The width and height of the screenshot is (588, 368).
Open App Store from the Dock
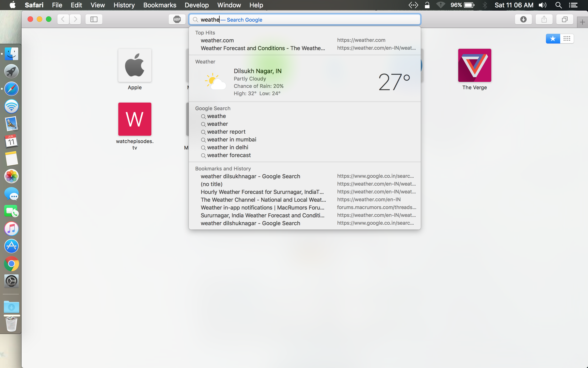[x=11, y=246]
